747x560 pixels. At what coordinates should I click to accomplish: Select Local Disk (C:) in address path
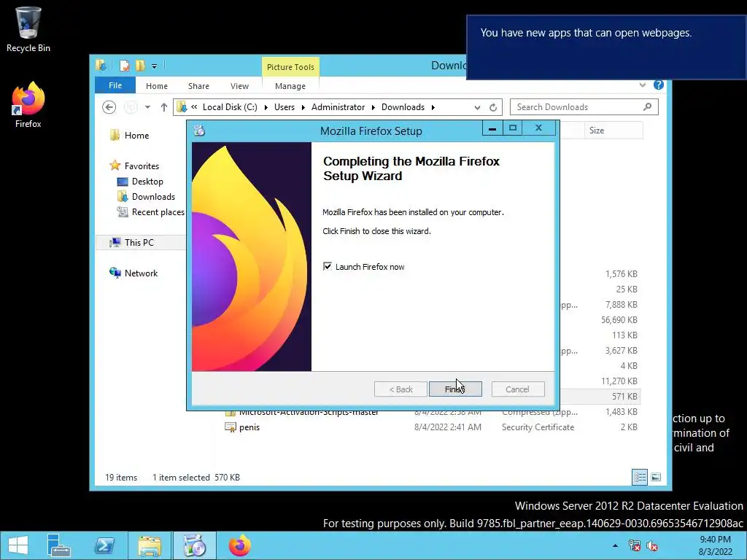230,107
